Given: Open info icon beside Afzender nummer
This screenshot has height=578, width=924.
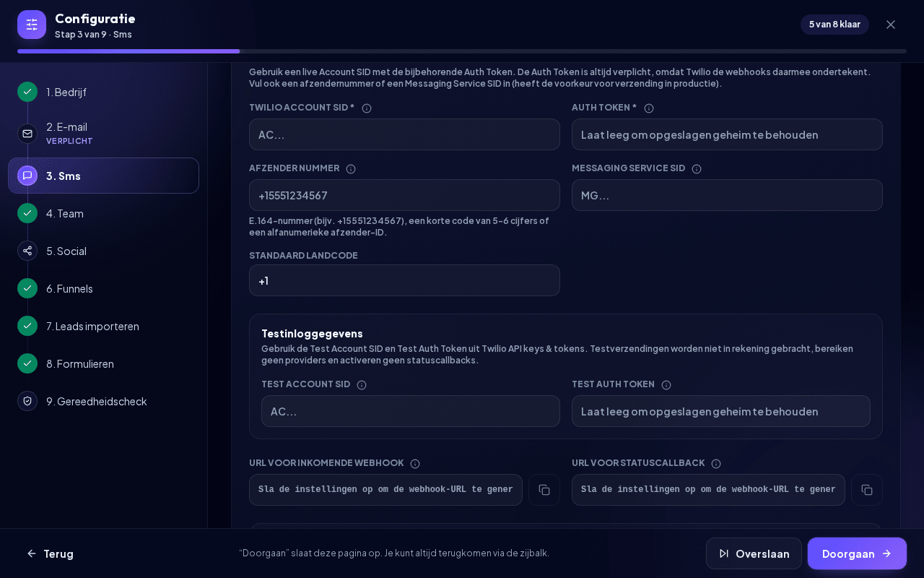Looking at the screenshot, I should pyautogui.click(x=351, y=169).
